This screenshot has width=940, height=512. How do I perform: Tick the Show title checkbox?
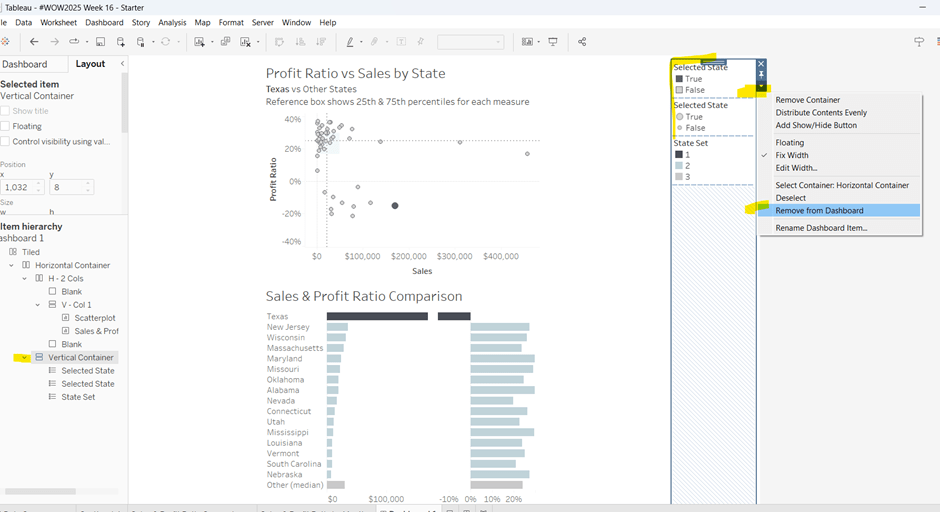tap(6, 111)
